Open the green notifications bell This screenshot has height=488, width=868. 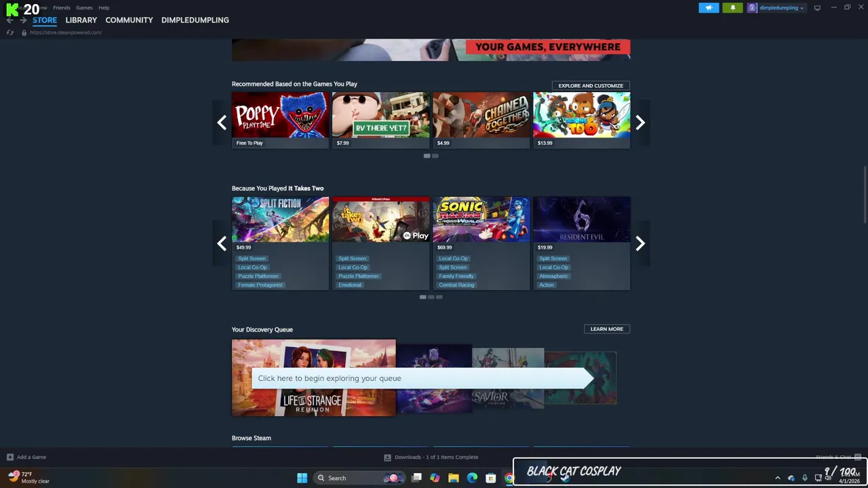click(732, 8)
